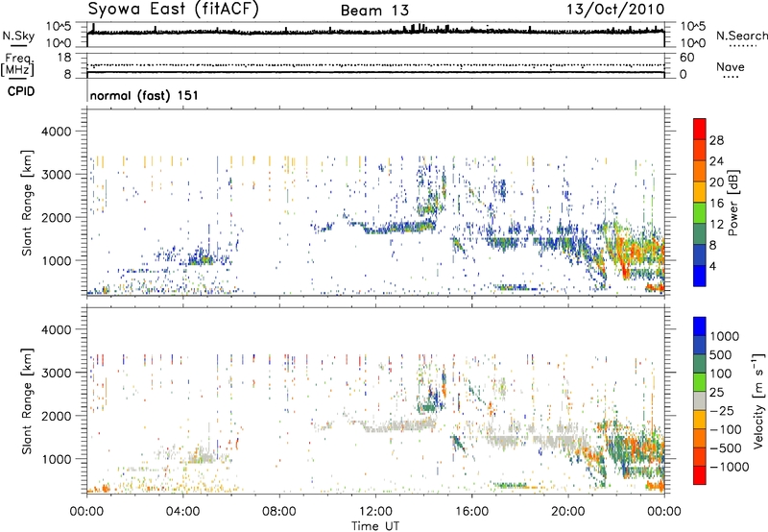Select the "500" tick on Velocity colorbar

(x=721, y=354)
